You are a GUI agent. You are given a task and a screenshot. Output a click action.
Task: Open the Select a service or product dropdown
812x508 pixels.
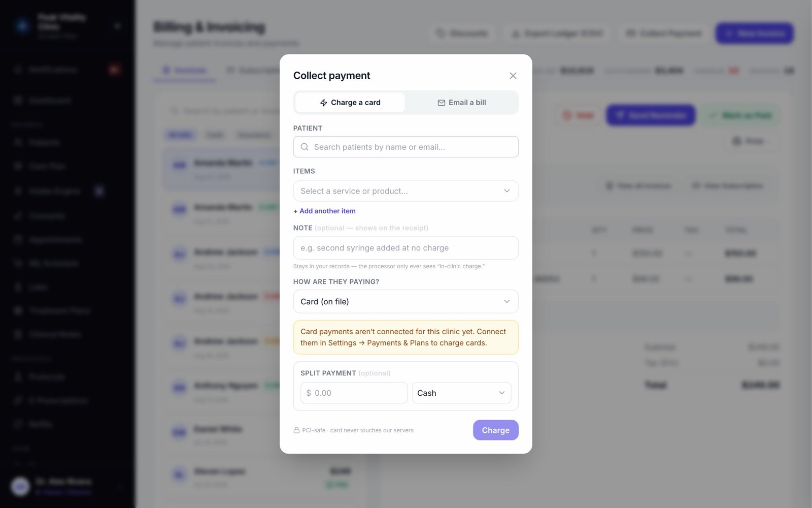coord(406,191)
